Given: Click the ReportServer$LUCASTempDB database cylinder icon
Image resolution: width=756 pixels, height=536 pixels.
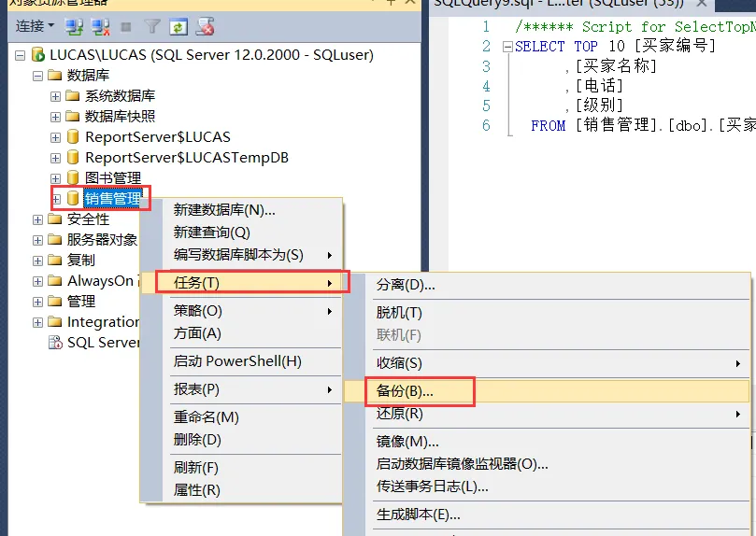Looking at the screenshot, I should coord(73,157).
